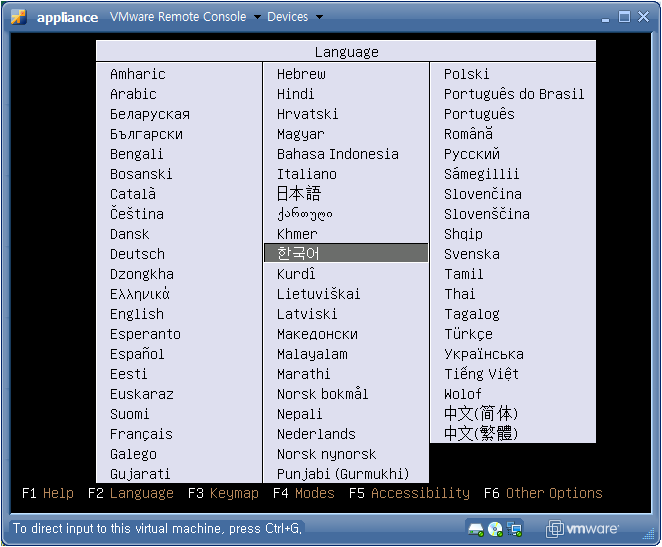
Task: Click the hard disk device status icon
Action: pyautogui.click(x=476, y=529)
